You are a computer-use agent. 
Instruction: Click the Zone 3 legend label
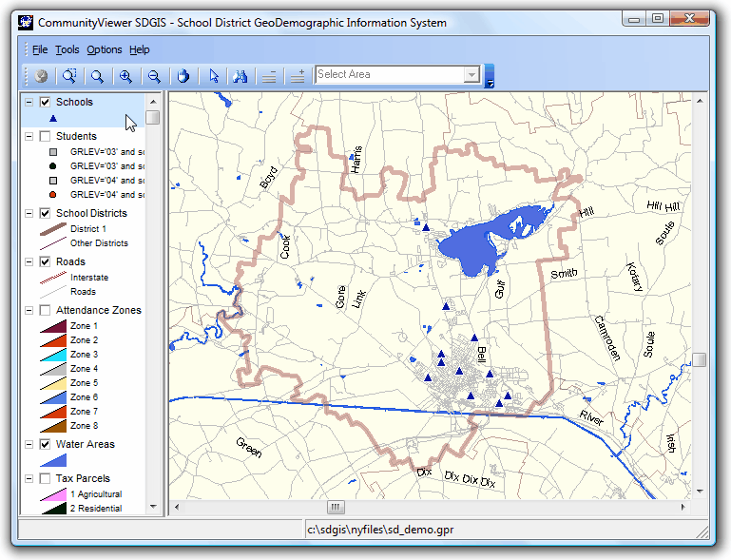(84, 355)
